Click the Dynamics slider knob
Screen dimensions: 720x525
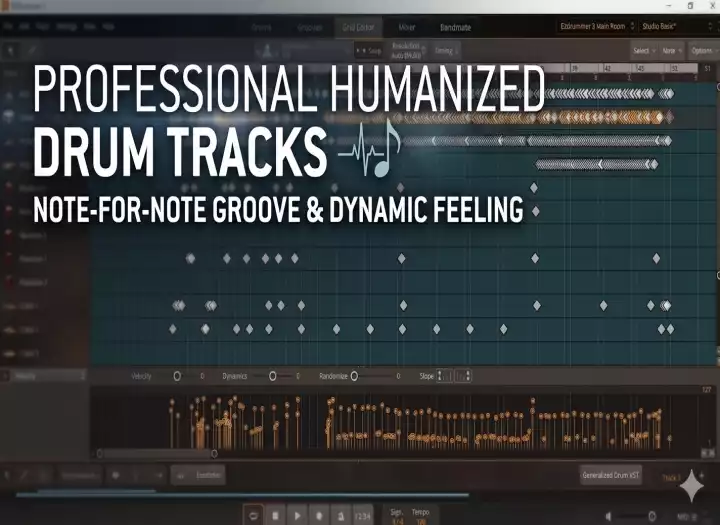pos(273,376)
